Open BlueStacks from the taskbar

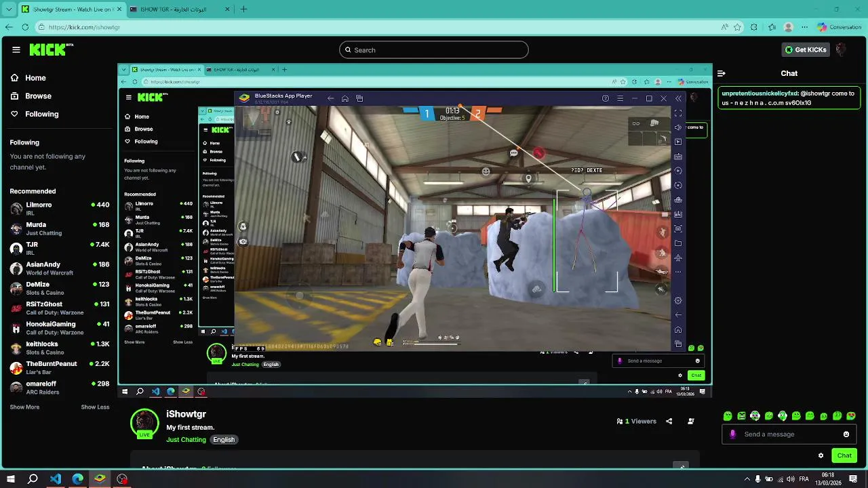click(x=100, y=479)
